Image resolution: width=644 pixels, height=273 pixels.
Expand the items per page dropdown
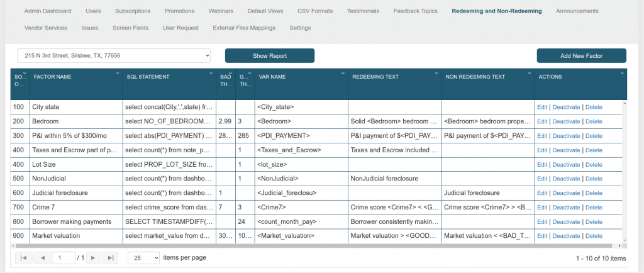click(143, 258)
